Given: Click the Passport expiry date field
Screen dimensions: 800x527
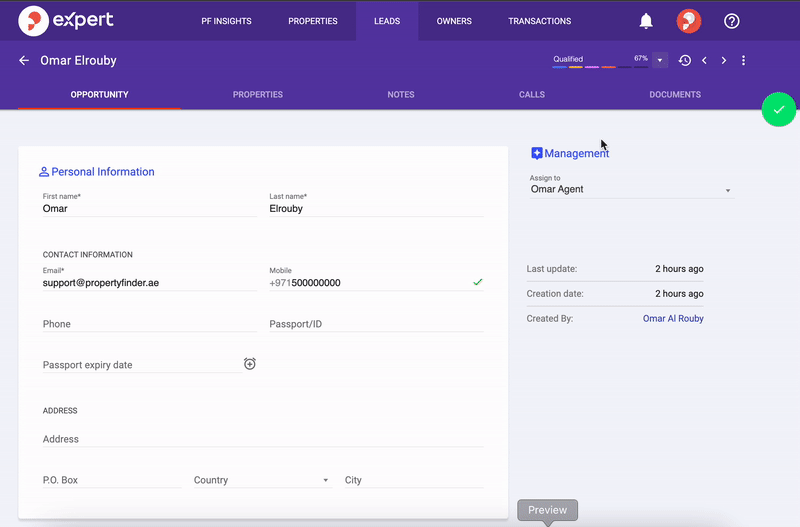Looking at the screenshot, I should point(142,365).
